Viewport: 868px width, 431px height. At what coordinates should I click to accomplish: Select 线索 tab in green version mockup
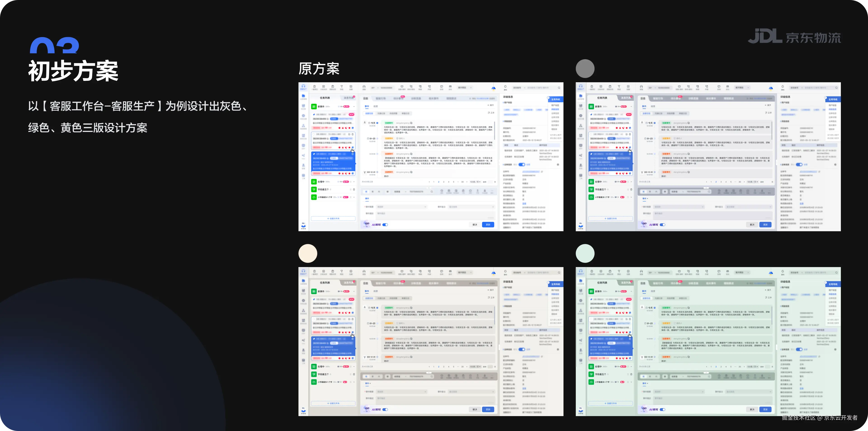(x=653, y=291)
